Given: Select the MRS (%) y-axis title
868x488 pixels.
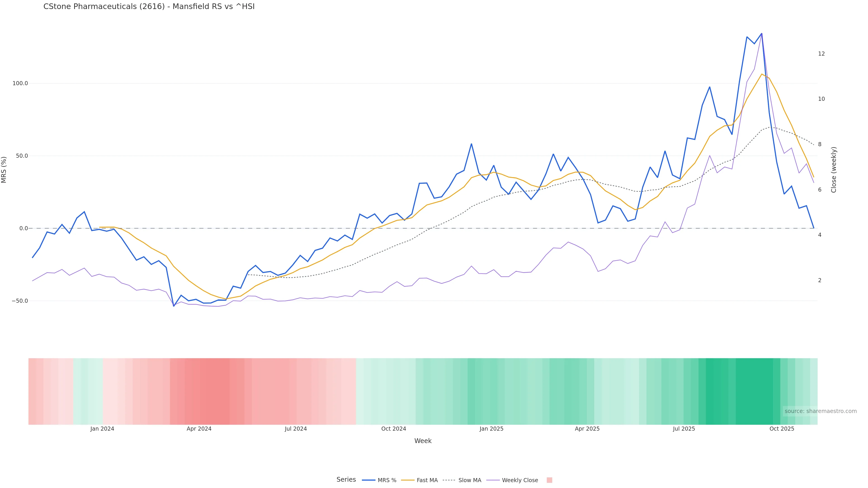Looking at the screenshot, I should 4,170.
